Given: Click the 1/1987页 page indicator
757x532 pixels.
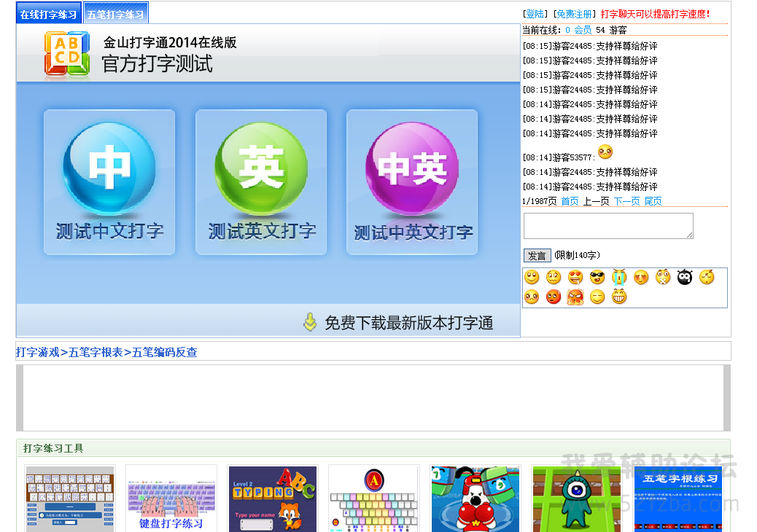Looking at the screenshot, I should [539, 201].
